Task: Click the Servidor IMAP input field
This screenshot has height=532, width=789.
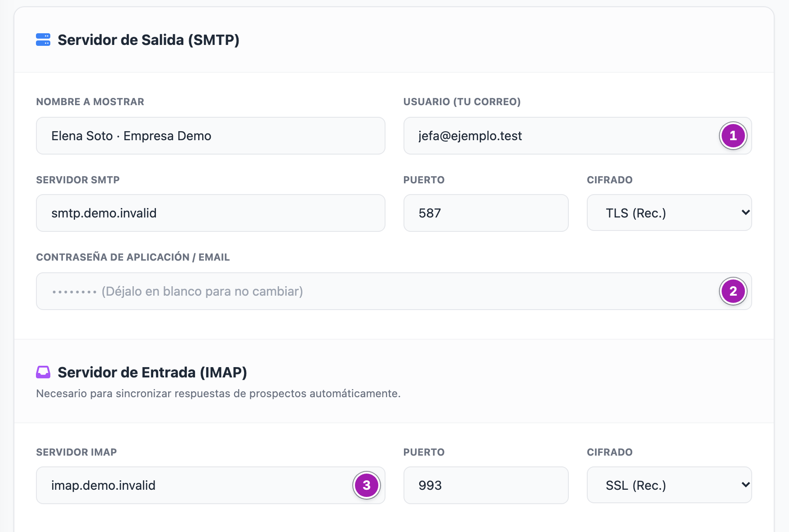Action: tap(211, 485)
